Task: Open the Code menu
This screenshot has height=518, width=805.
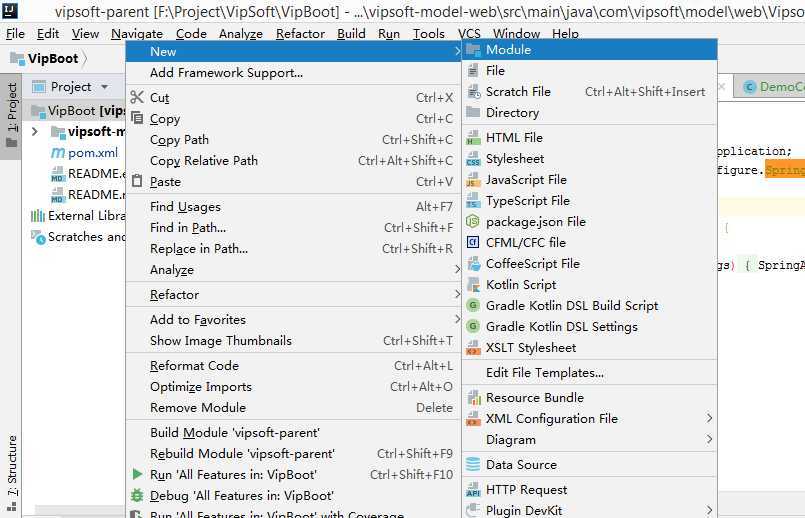Action: tap(191, 34)
